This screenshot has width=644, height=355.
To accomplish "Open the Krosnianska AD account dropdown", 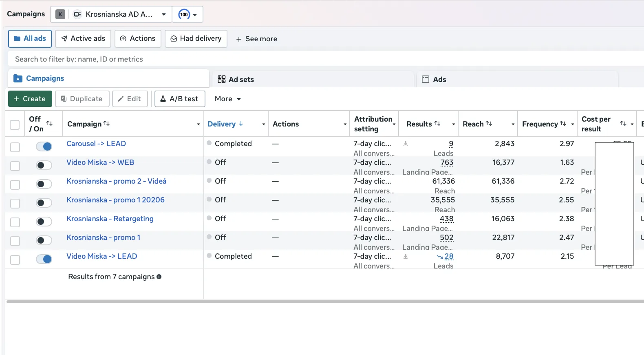I will coord(164,14).
